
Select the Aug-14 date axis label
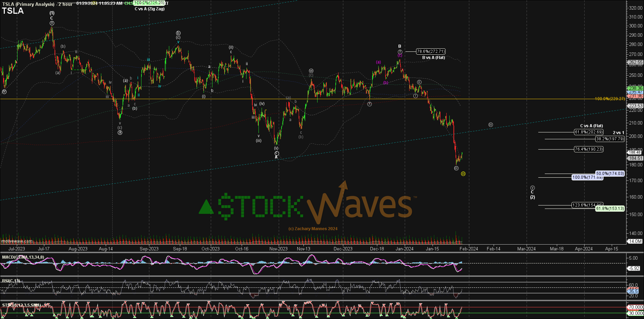pyautogui.click(x=106, y=249)
